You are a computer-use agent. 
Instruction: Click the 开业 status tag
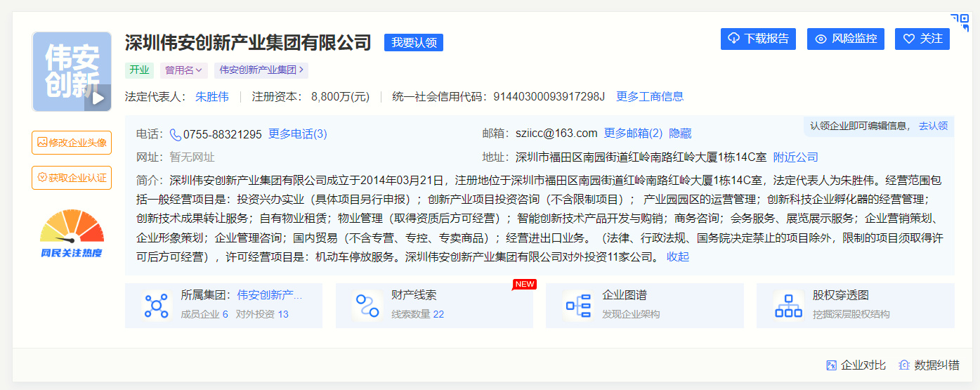pos(139,70)
